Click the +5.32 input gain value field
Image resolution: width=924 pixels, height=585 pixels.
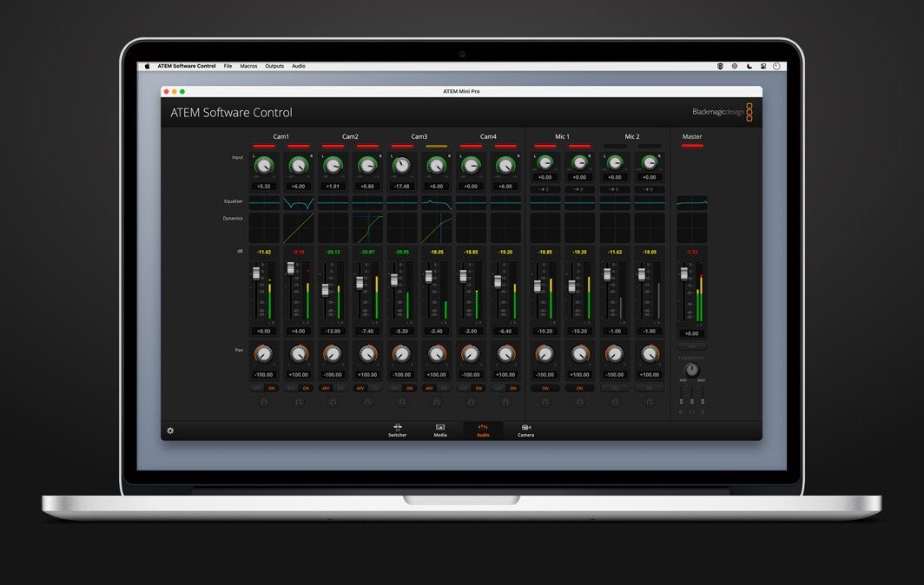click(x=264, y=187)
